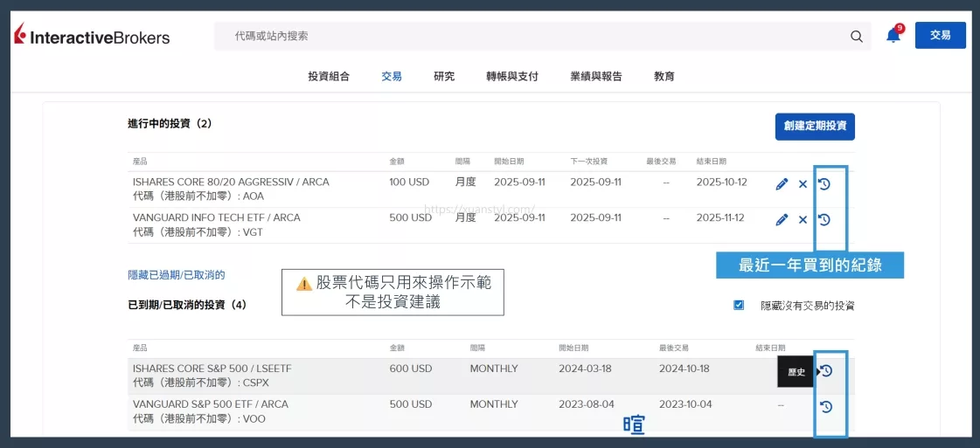This screenshot has height=448, width=980.
Task: Click ISHARES CORE 80/20 AGGRESSIV product name
Action: 231,183
